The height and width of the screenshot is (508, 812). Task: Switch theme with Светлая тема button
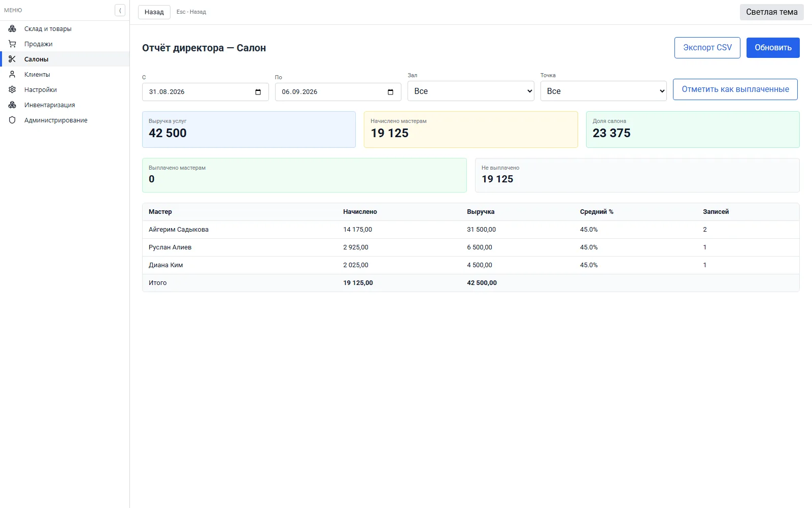coord(771,12)
